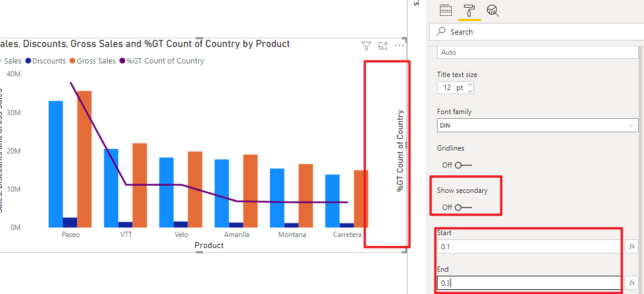The image size is (644, 294).
Task: Open the Fields tab icon
Action: tap(446, 10)
